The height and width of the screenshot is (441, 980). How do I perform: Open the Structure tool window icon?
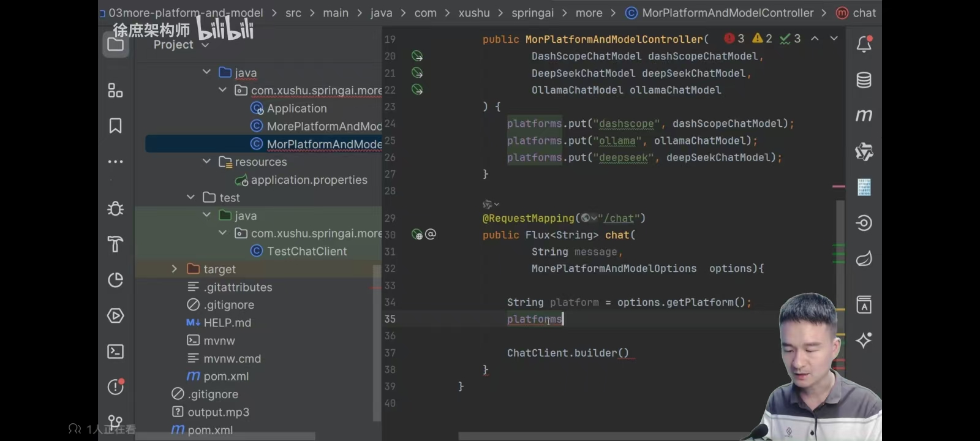click(x=115, y=91)
